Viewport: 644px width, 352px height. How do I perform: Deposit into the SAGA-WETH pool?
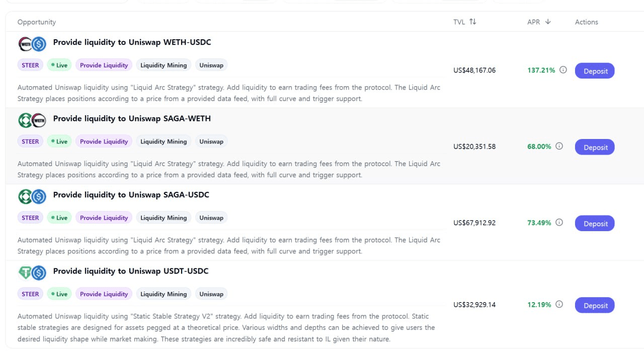click(595, 147)
